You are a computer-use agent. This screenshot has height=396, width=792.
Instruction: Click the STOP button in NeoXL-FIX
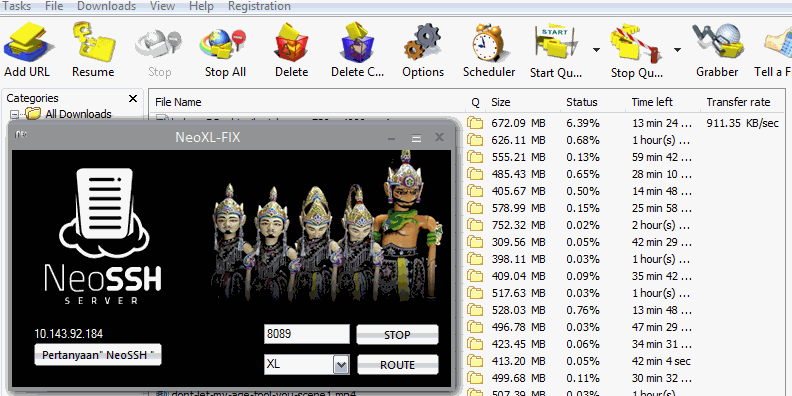(x=398, y=334)
